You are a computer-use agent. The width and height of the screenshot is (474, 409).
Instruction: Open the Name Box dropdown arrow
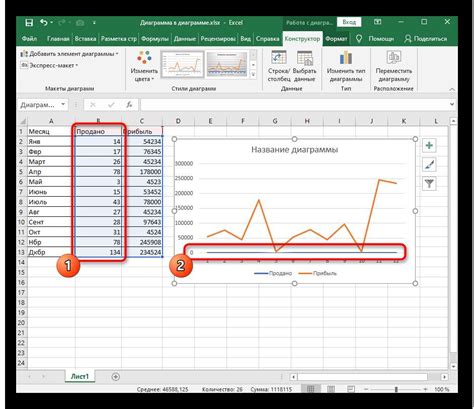tap(63, 105)
